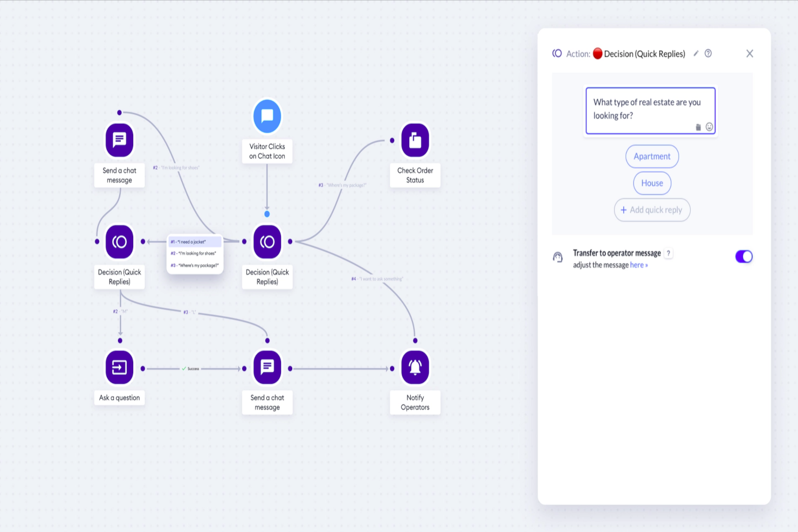
Task: Click the bottom Send a chat message node
Action: 267,367
